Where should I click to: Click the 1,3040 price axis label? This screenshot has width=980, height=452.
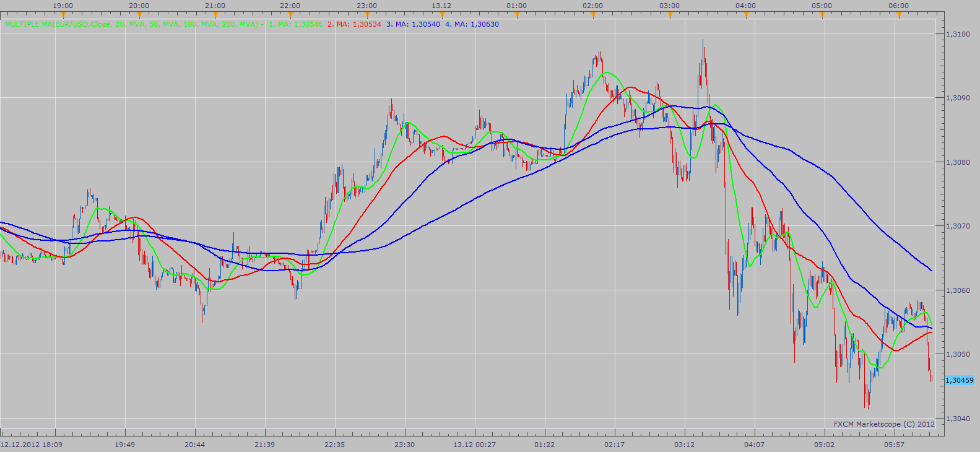coord(958,419)
